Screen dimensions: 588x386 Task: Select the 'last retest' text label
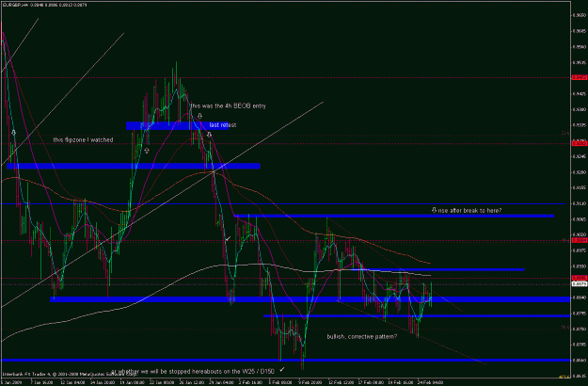pos(223,125)
